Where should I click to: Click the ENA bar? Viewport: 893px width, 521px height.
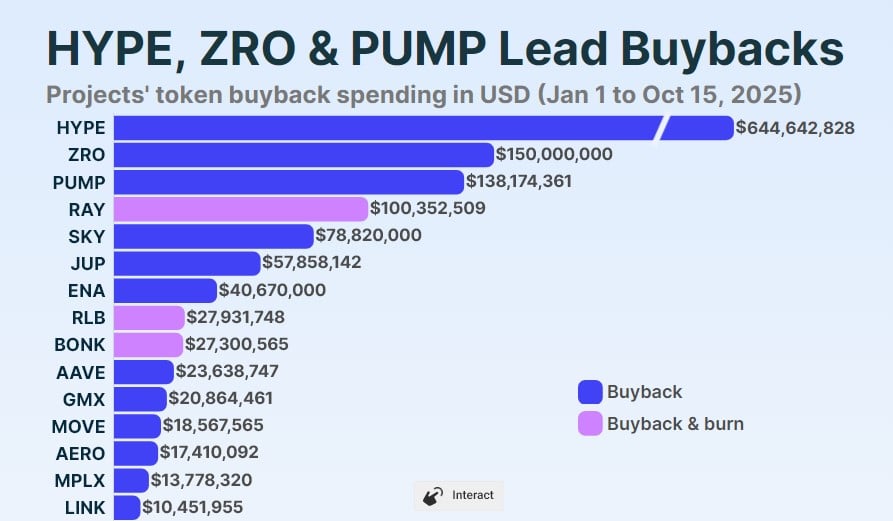coord(165,290)
